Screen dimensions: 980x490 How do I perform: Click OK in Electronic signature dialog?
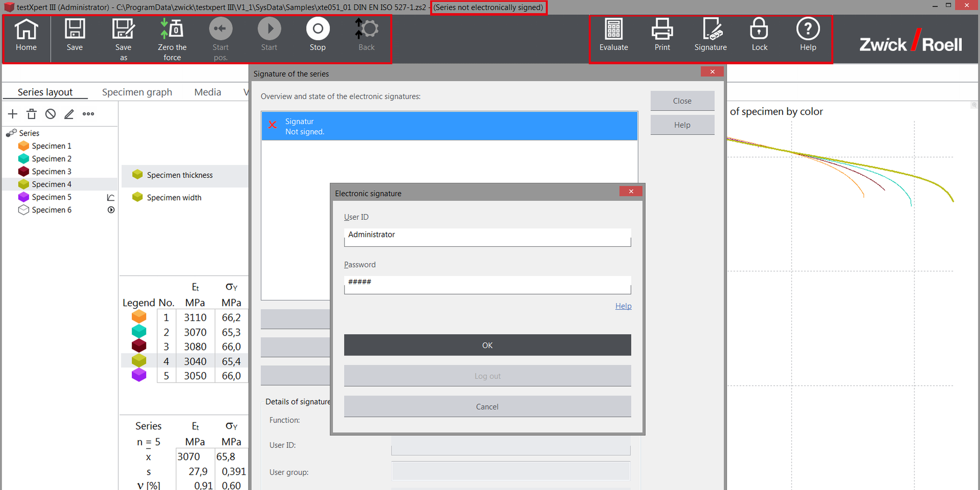pyautogui.click(x=487, y=345)
